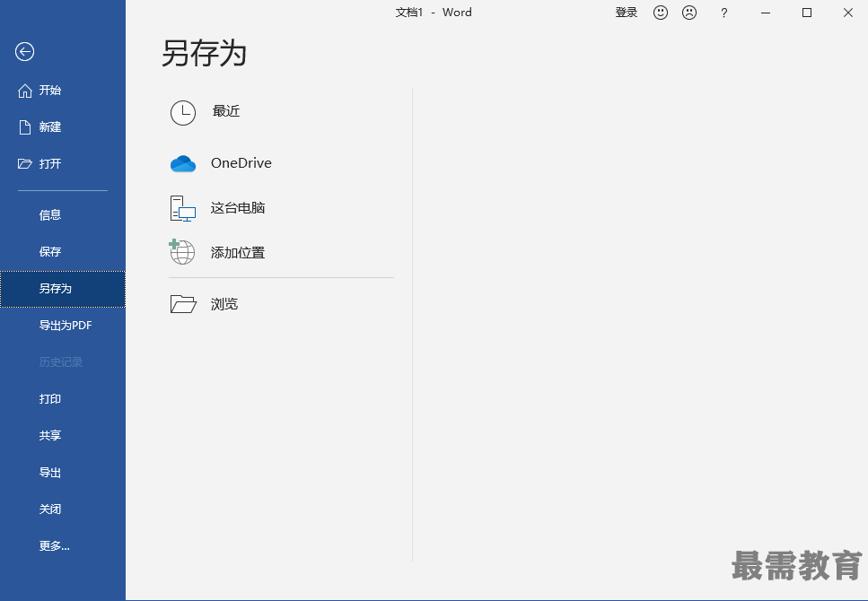Click the 浏览 text label

(x=224, y=304)
